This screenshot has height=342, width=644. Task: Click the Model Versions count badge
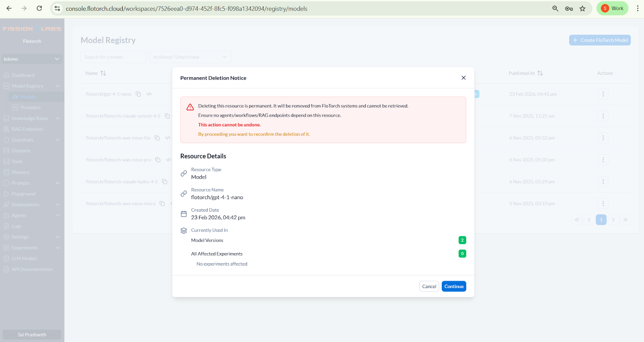click(462, 240)
